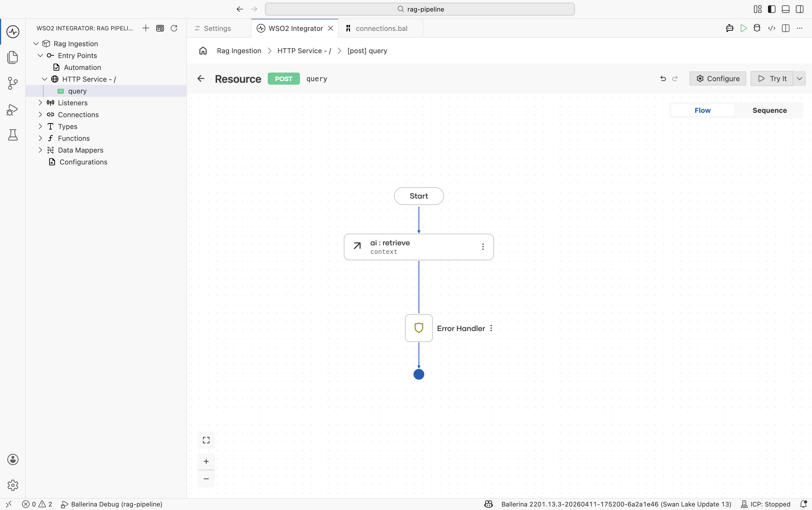The width and height of the screenshot is (812, 510).
Task: Start debugging with bug icon
Action: (757, 28)
